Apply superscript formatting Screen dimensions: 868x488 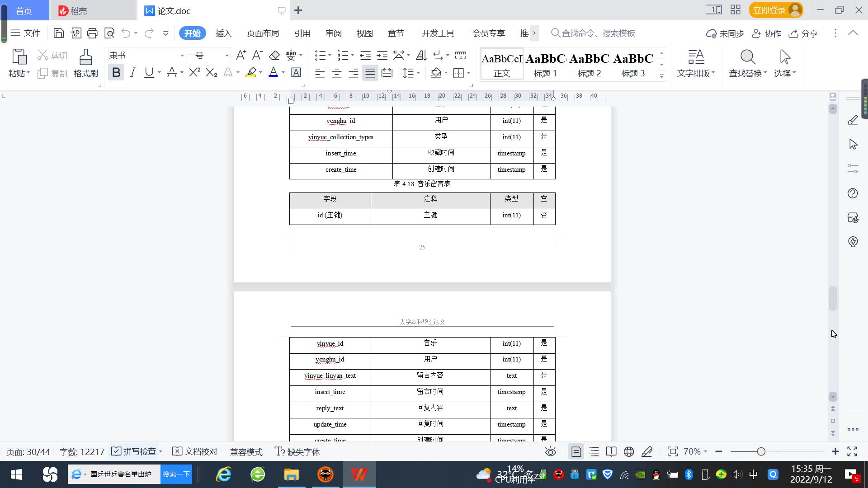194,72
